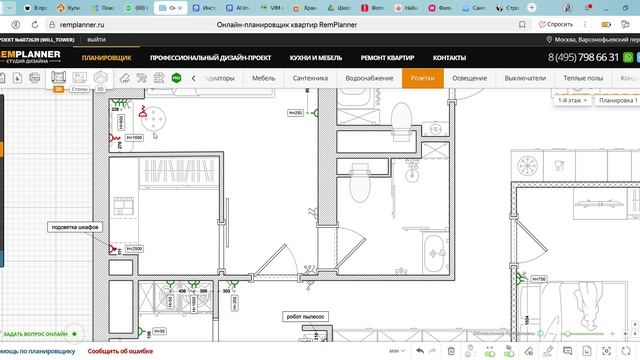Open the print icon in the toolbar
640x360 pixels.
(35, 78)
